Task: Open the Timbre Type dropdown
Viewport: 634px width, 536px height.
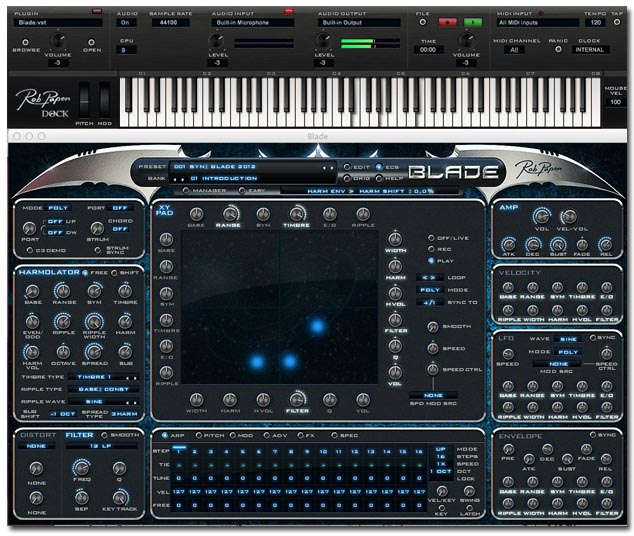Action: click(103, 377)
